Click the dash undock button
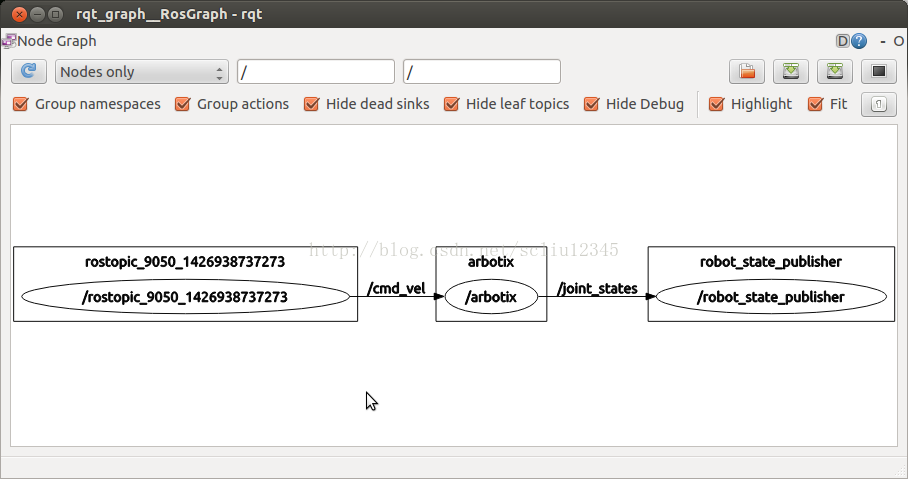The image size is (908, 479). [x=883, y=42]
